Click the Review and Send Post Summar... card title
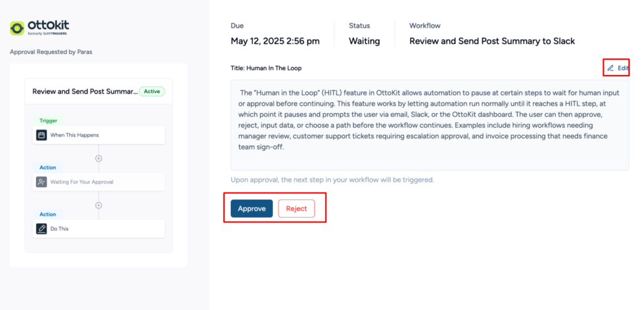The height and width of the screenshot is (310, 644). pos(84,91)
